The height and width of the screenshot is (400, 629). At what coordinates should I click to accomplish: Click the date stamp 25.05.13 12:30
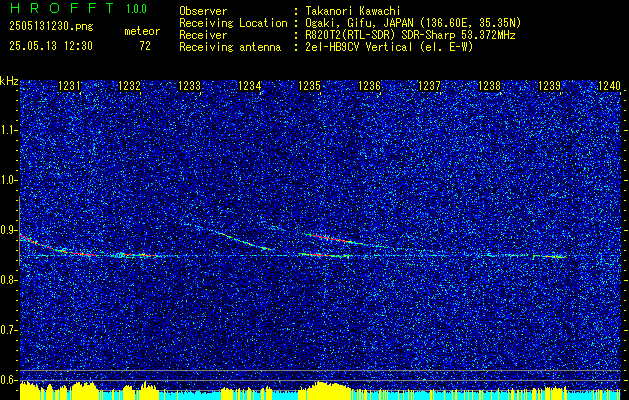tap(51, 46)
